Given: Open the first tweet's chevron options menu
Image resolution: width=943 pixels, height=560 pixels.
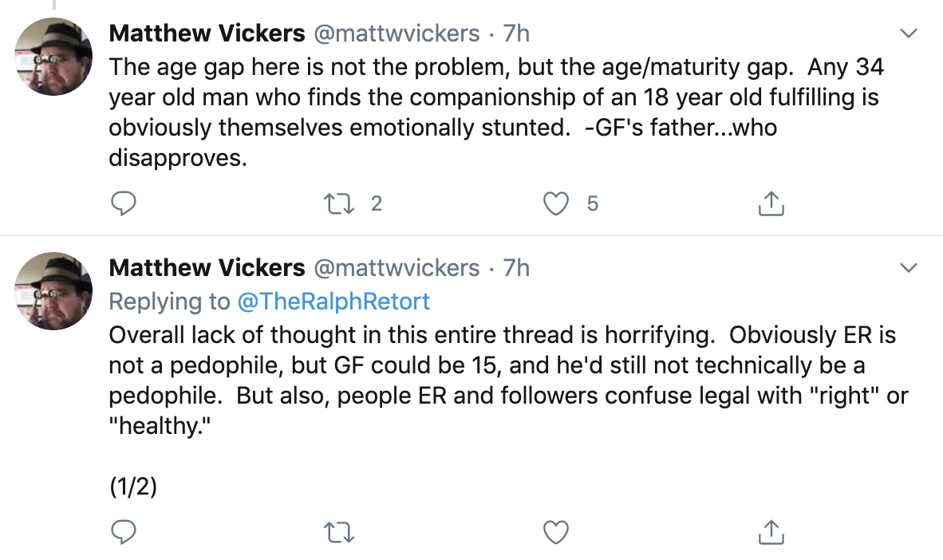Looking at the screenshot, I should (908, 33).
